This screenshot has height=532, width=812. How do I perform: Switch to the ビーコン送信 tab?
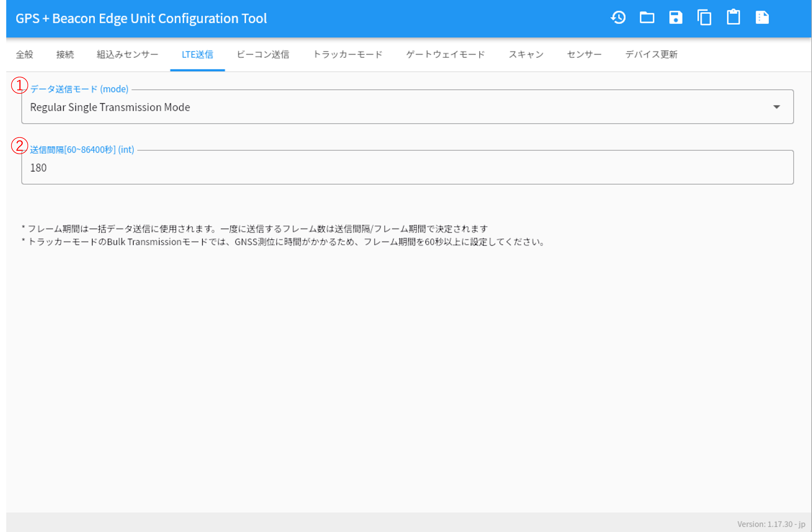pyautogui.click(x=263, y=55)
